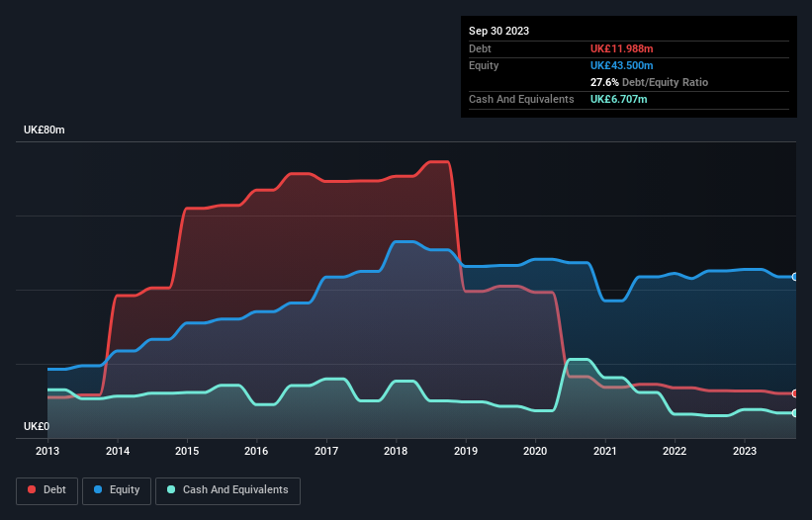Click the tooltip Cash And Equivalents label

point(521,99)
